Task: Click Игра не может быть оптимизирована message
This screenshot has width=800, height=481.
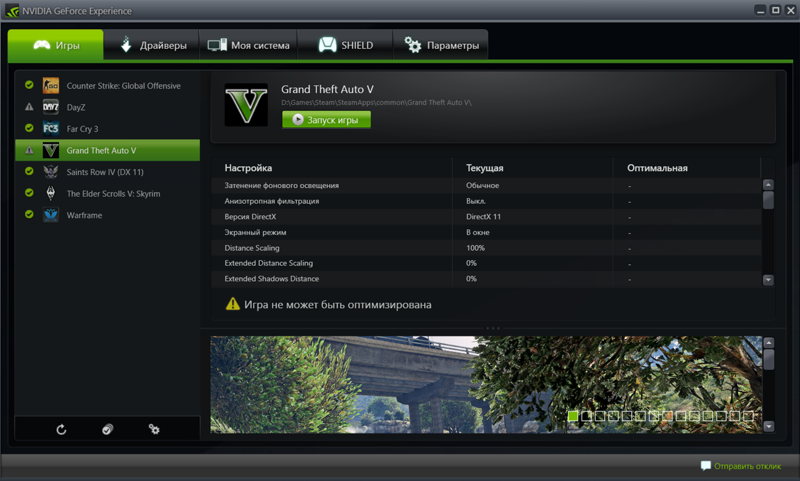Action: [x=337, y=305]
